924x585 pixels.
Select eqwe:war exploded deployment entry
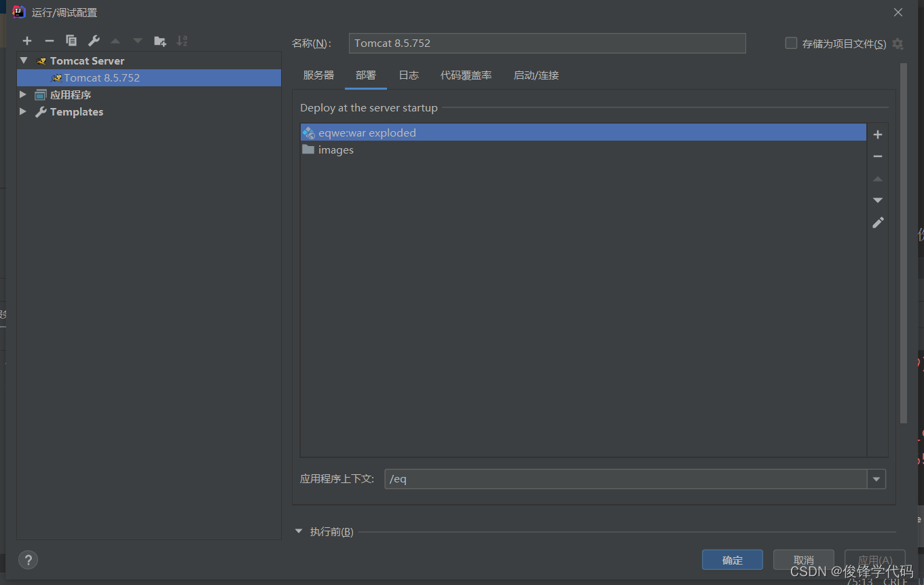[583, 132]
